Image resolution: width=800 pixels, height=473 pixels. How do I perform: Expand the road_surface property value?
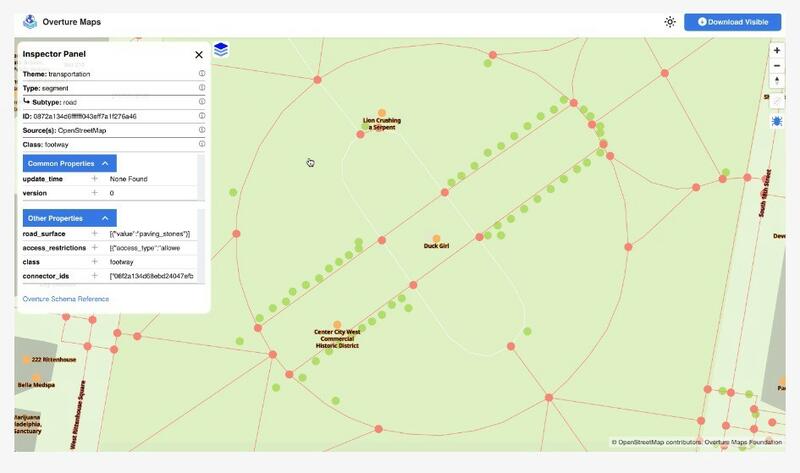click(x=95, y=234)
